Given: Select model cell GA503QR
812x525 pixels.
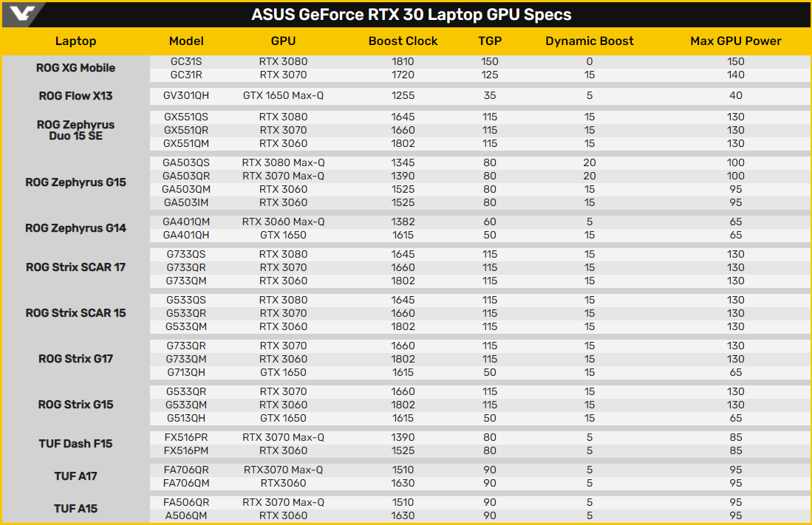Looking at the screenshot, I should pos(186,176).
